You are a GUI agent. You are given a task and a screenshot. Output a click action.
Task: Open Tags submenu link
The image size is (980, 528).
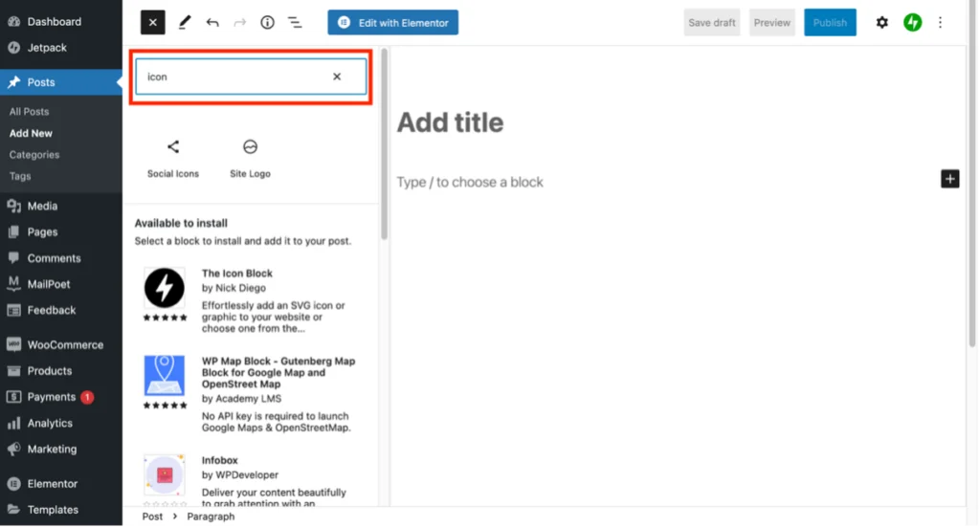[20, 176]
